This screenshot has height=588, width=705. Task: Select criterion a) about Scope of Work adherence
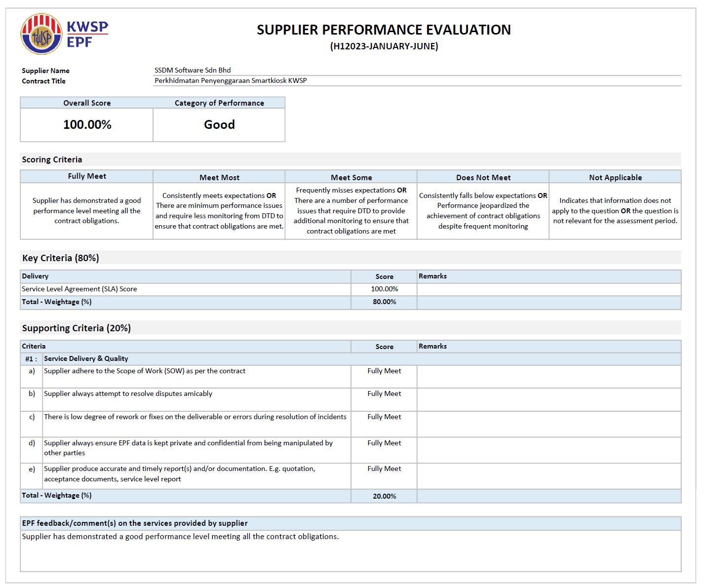coord(145,371)
